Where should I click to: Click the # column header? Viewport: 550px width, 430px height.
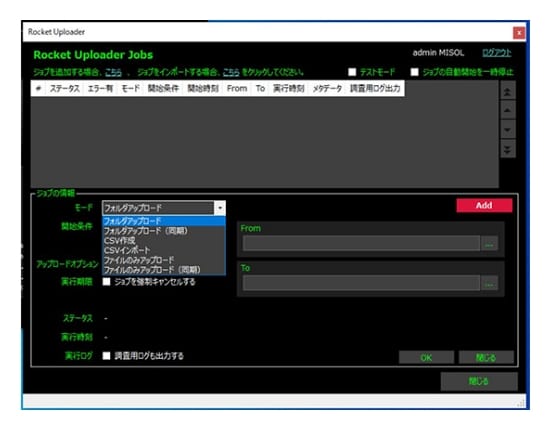click(38, 88)
